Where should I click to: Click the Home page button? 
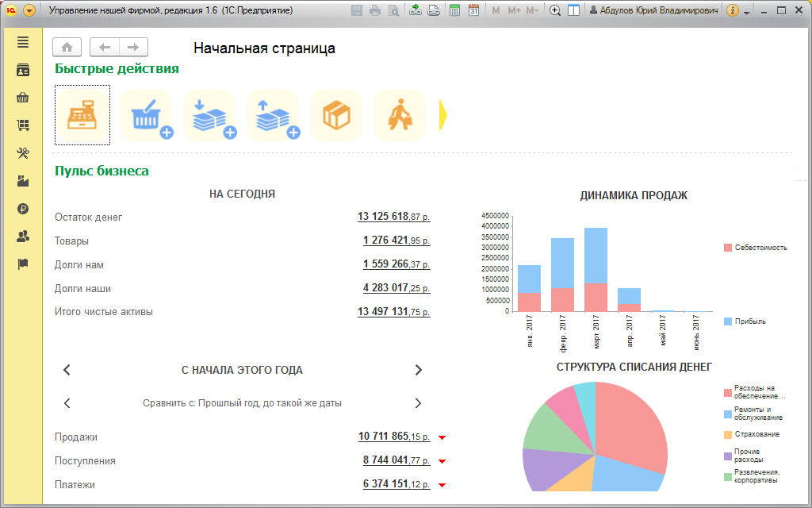pos(67,48)
